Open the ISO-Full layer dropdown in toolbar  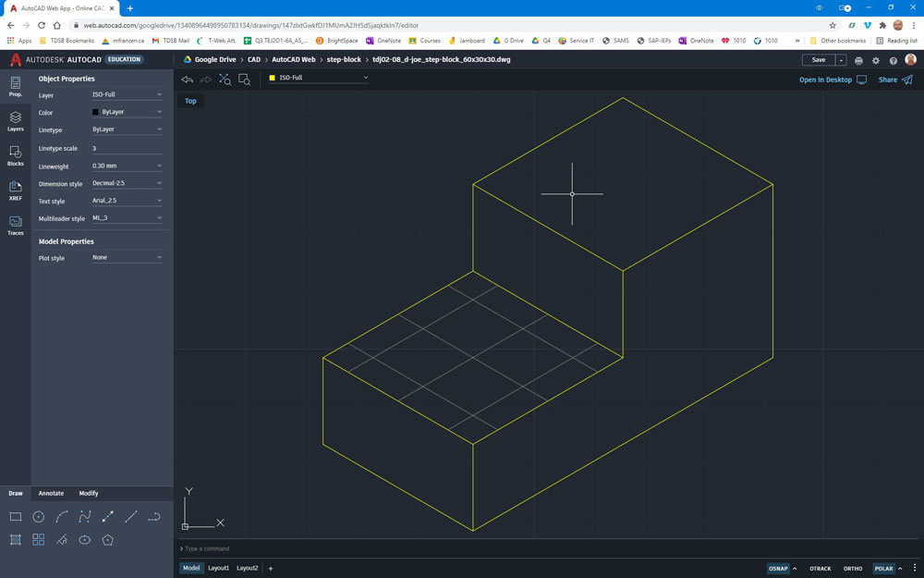[318, 78]
